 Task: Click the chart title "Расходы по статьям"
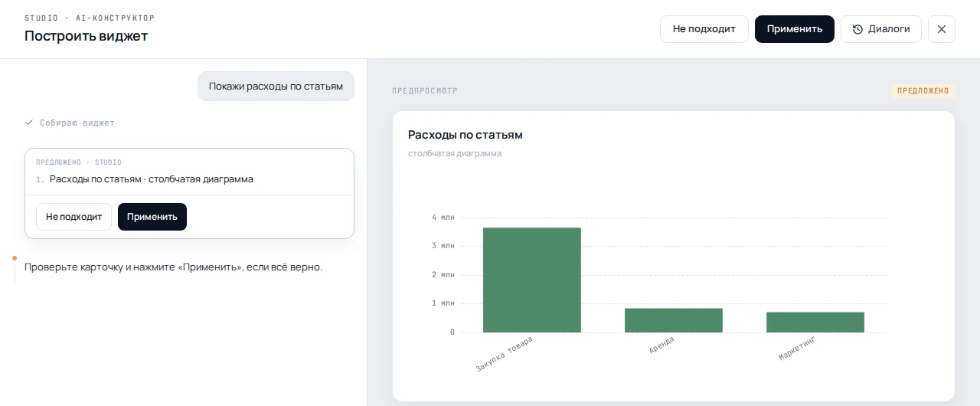(465, 135)
